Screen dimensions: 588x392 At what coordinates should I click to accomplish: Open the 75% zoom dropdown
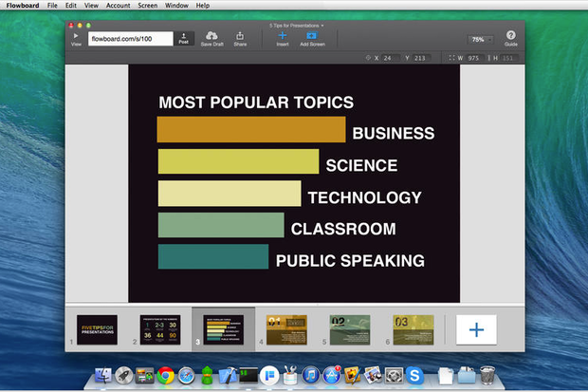[x=480, y=40]
